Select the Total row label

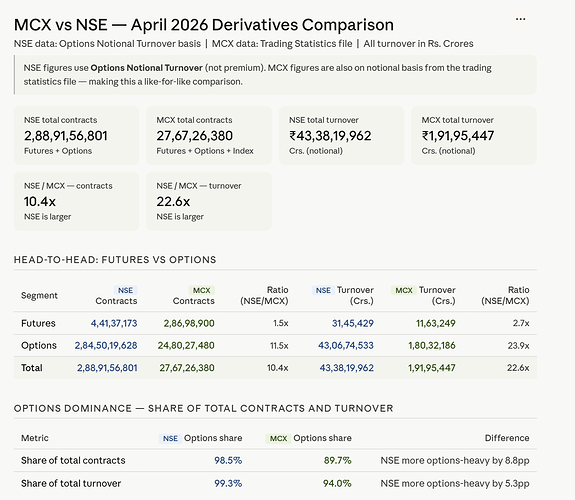click(x=32, y=368)
